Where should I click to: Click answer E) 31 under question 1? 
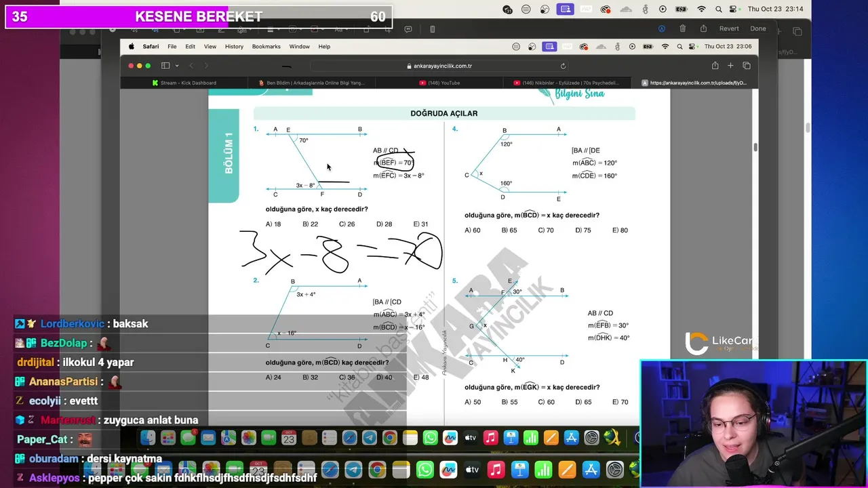pos(420,224)
